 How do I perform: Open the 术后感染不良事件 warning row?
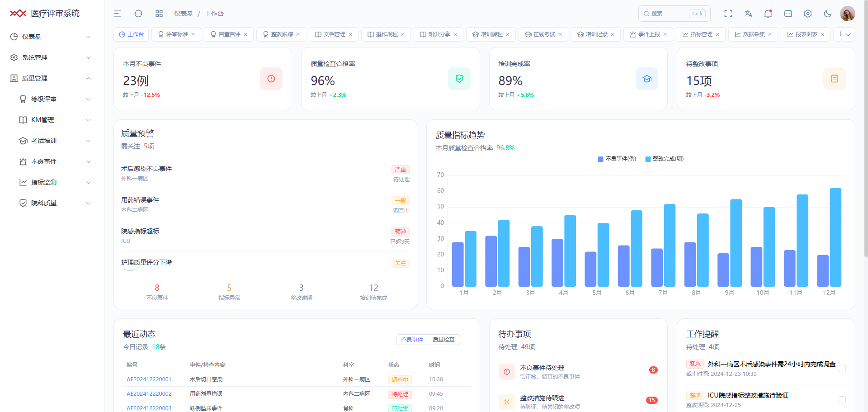[x=265, y=174]
